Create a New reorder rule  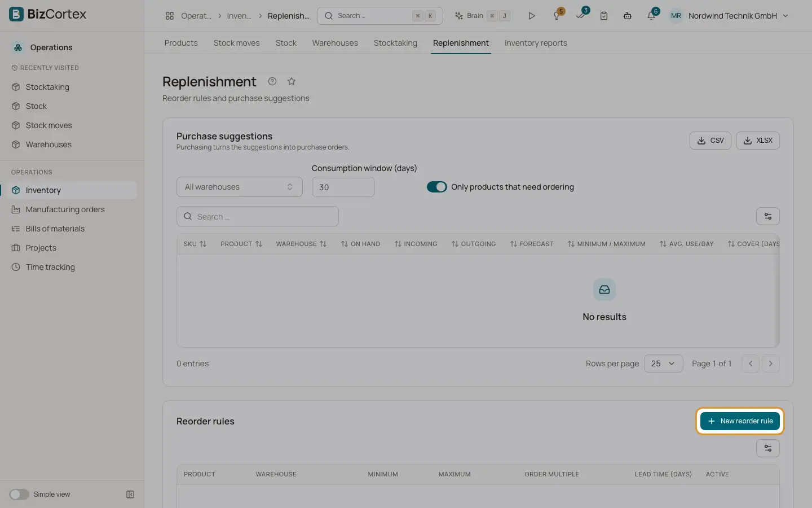pyautogui.click(x=740, y=421)
